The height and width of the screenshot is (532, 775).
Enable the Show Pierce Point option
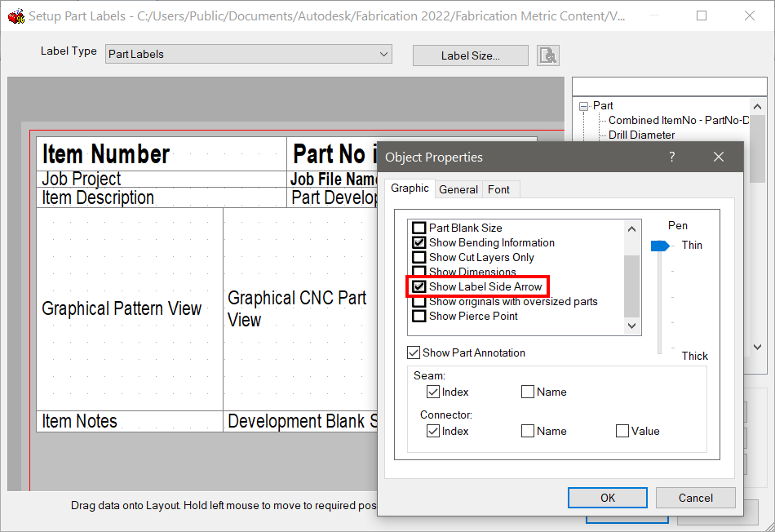pos(420,317)
